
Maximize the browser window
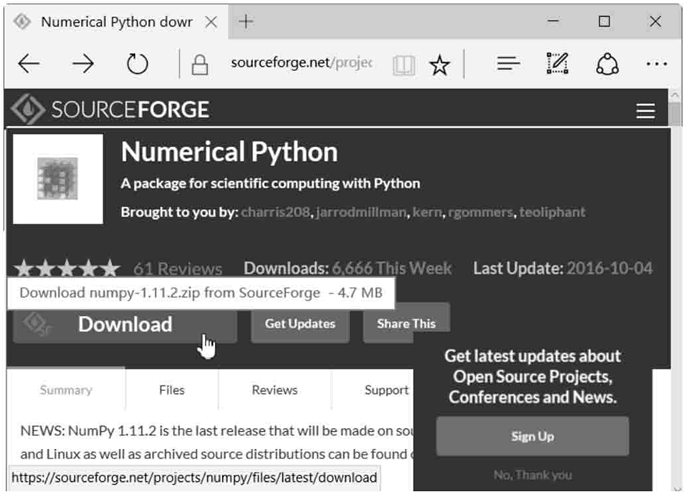(604, 21)
